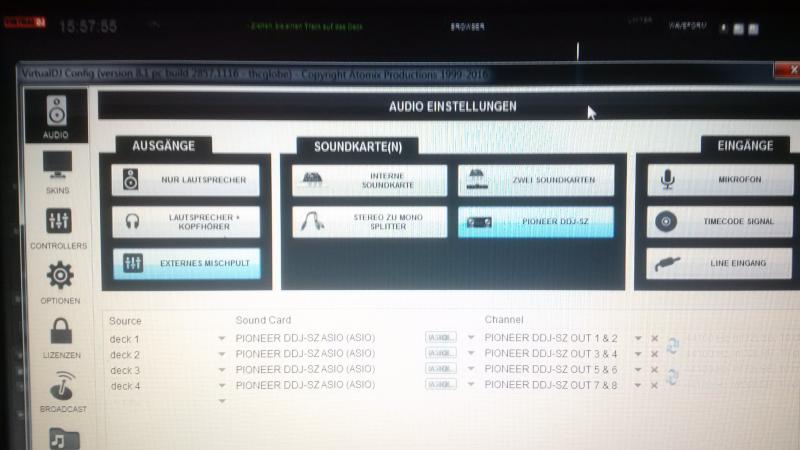800x450 pixels.
Task: Open the Controllers sidebar tab
Action: point(58,229)
